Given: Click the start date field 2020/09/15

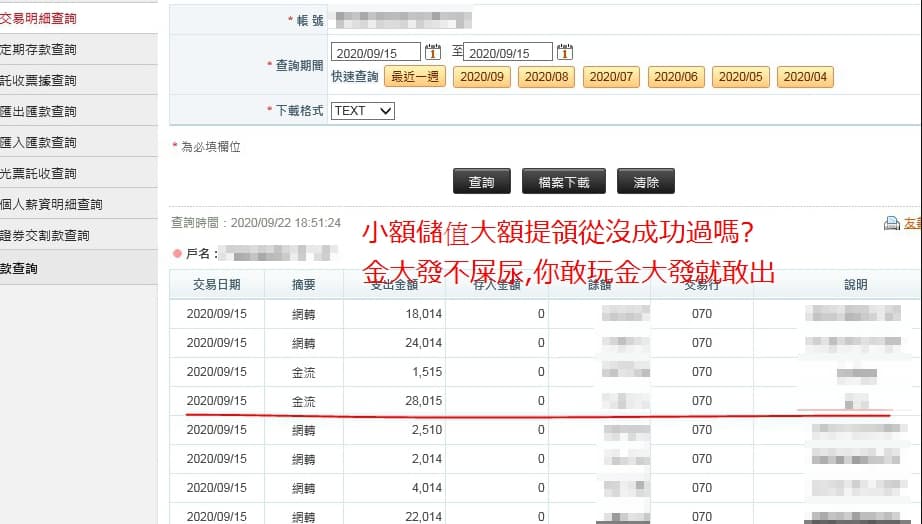Looking at the screenshot, I should [375, 52].
